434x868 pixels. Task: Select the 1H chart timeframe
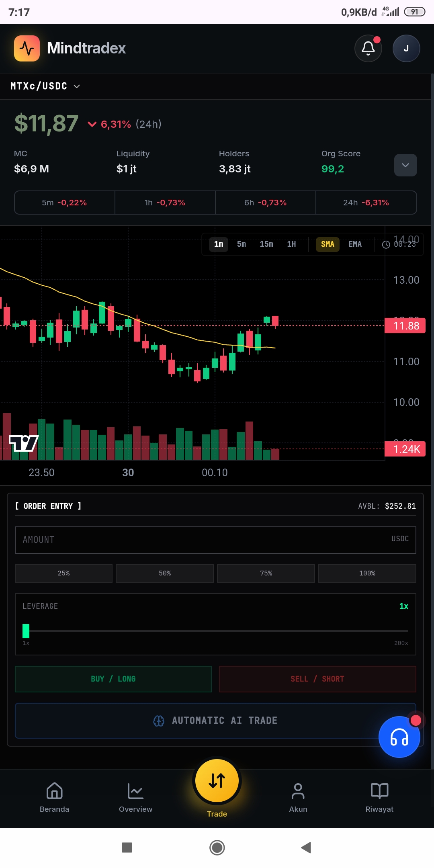[x=291, y=244]
